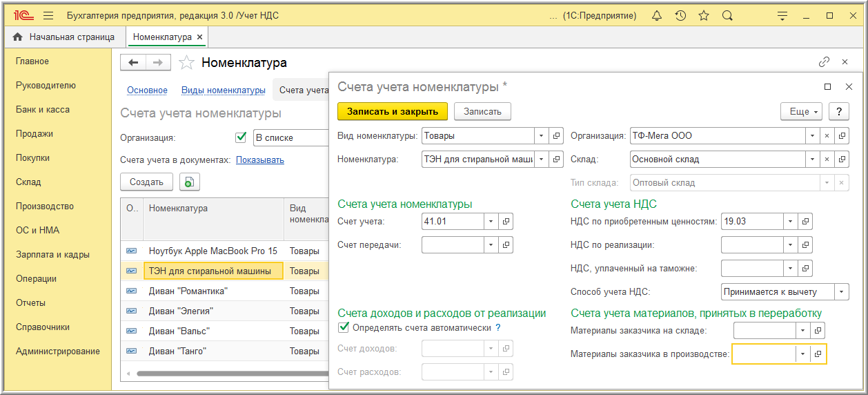Viewport: 868px width, 395px height.
Task: Open Главное section in sidebar
Action: coord(32,61)
